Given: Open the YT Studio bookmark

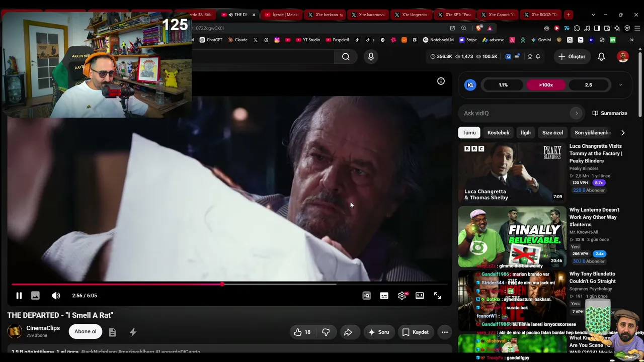Looking at the screenshot, I should (x=308, y=40).
